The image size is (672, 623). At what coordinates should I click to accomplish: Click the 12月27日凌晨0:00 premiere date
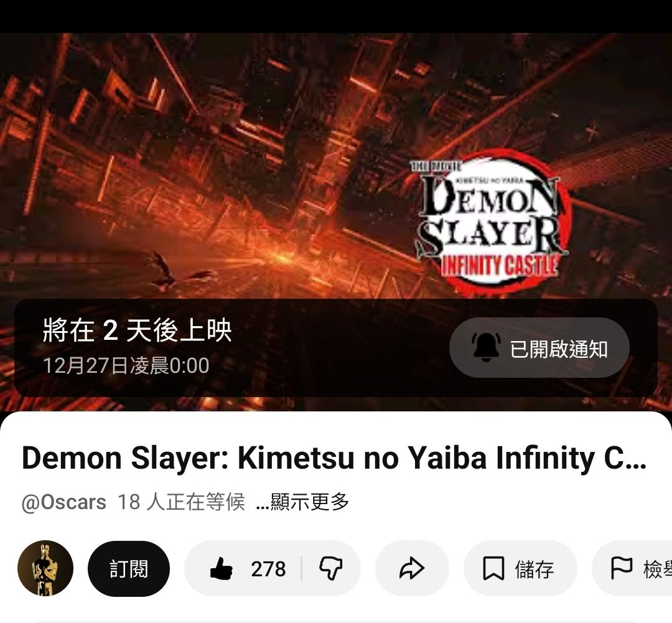[x=126, y=365]
